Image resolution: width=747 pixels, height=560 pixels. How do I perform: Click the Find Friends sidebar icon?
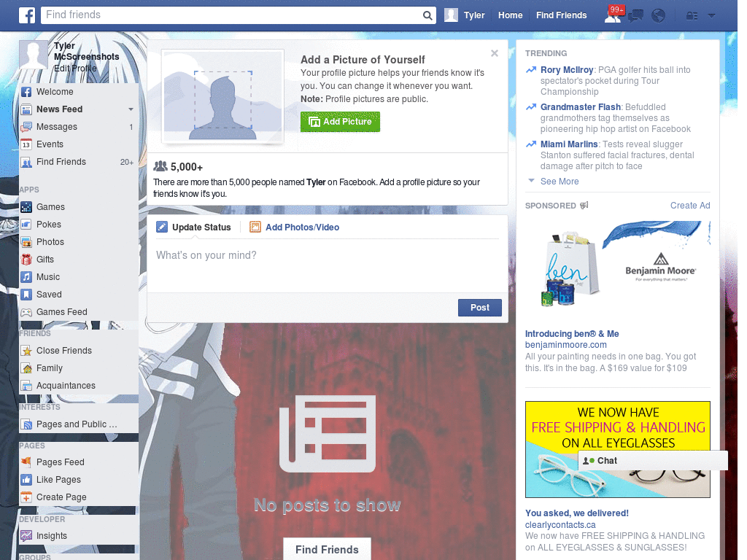27,162
